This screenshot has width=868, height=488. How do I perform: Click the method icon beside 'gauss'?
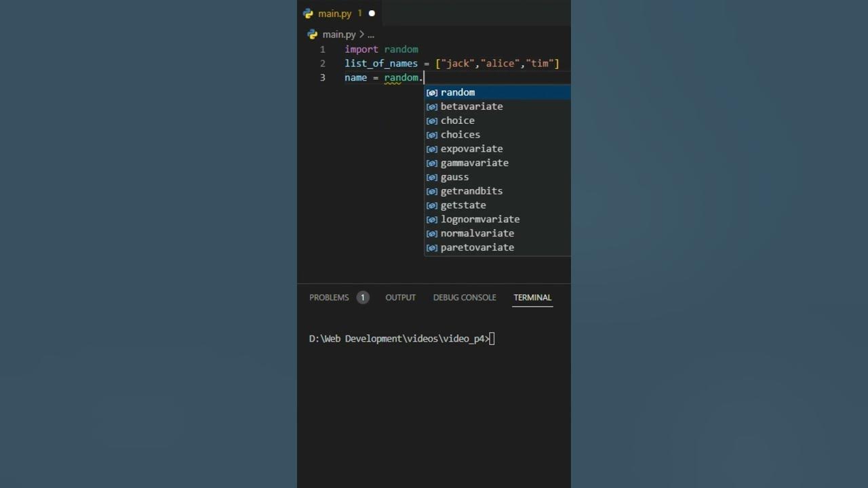click(432, 177)
